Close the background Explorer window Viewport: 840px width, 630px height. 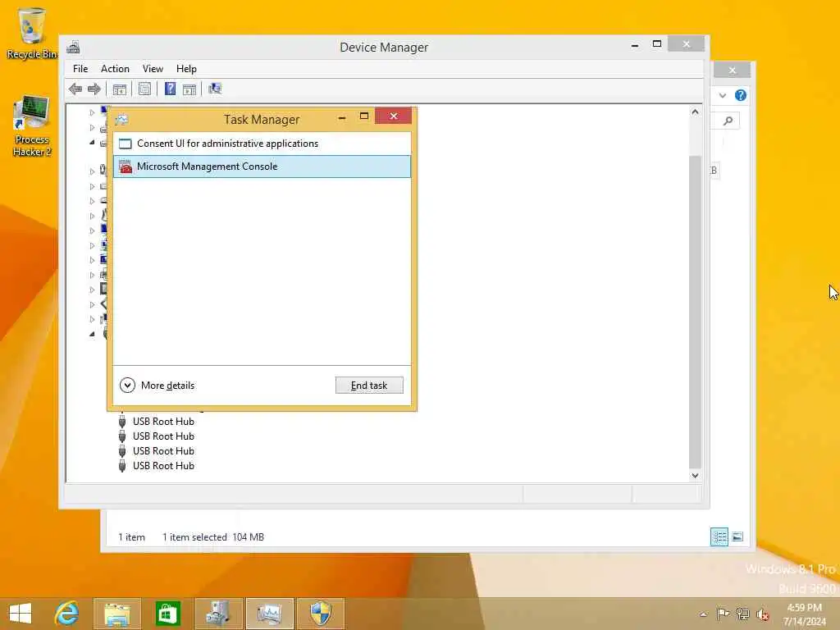[732, 71]
